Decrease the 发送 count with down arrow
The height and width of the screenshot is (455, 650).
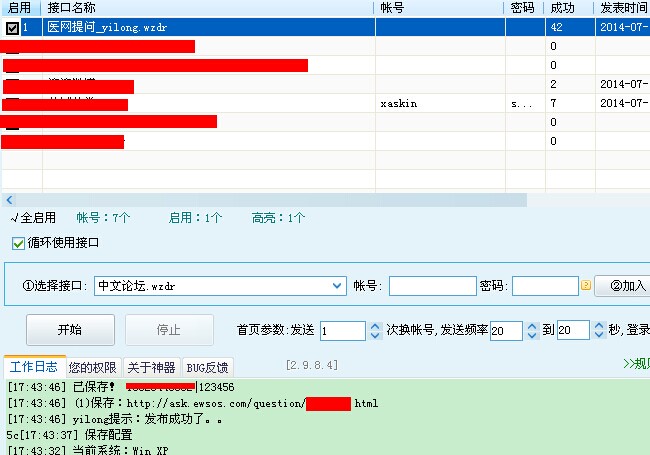coord(375,335)
